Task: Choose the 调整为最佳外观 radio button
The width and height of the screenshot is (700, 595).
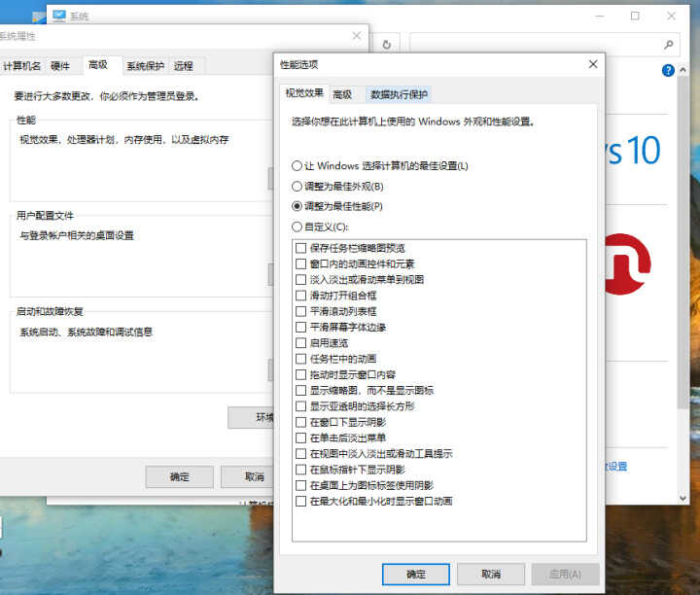Action: (x=297, y=186)
